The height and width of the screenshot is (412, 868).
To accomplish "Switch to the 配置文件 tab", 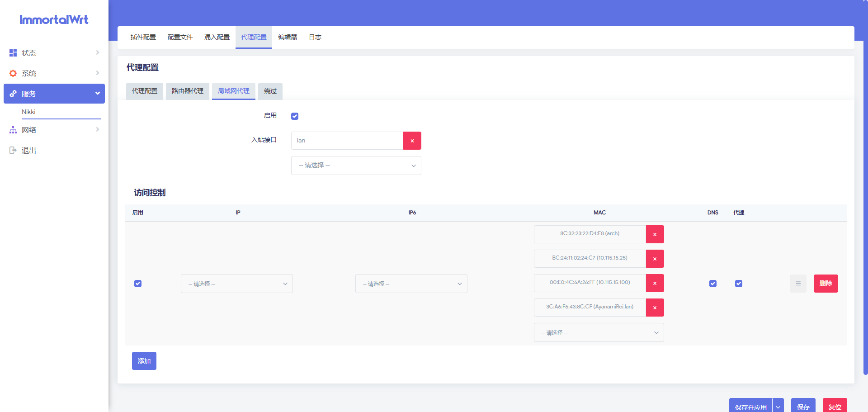I will coord(180,37).
